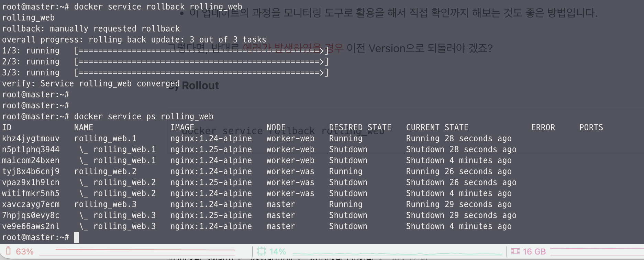
Task: Click 'Shutdown 26 seconds ago' state
Action: pos(461,182)
